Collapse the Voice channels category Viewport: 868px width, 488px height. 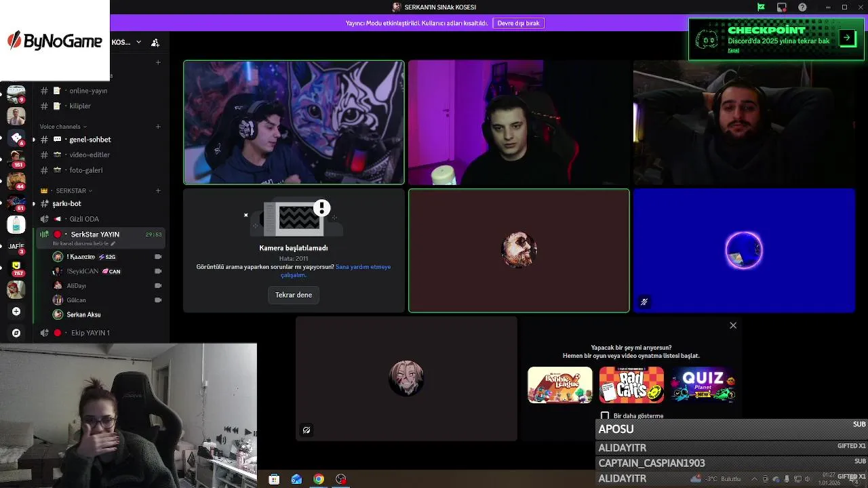pos(63,127)
